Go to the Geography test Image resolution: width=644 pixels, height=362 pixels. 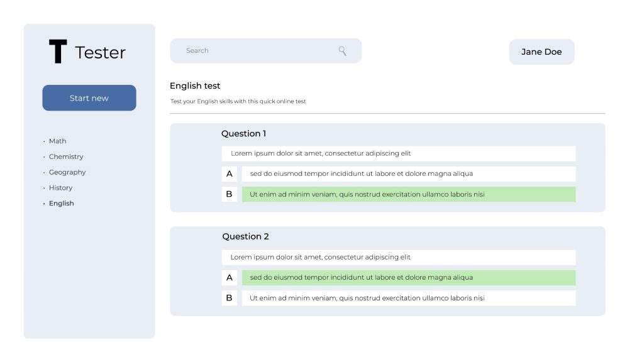pyautogui.click(x=67, y=172)
